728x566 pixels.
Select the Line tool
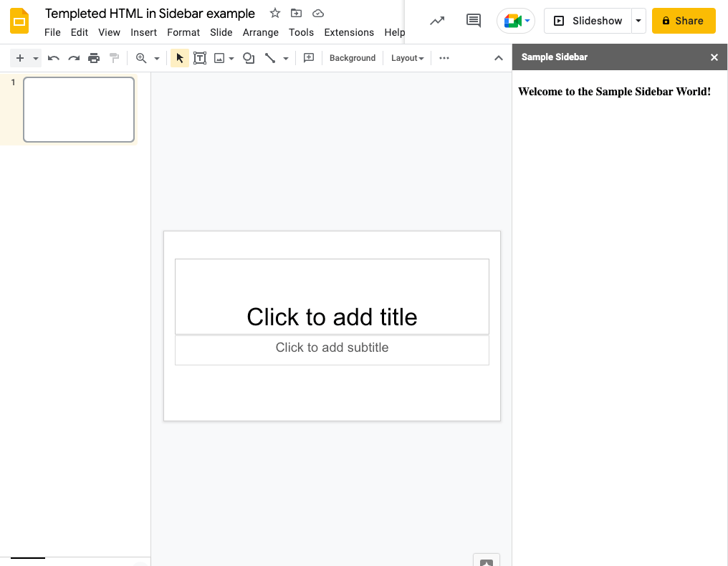272,57
